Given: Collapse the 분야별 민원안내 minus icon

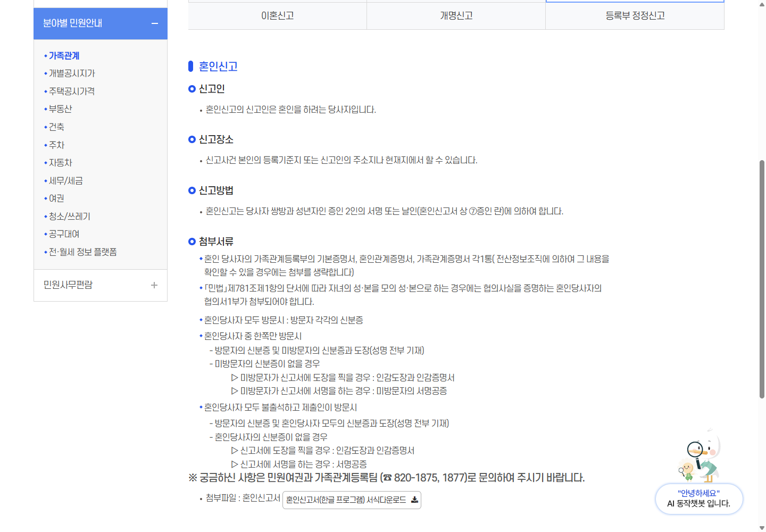Looking at the screenshot, I should coord(155,23).
